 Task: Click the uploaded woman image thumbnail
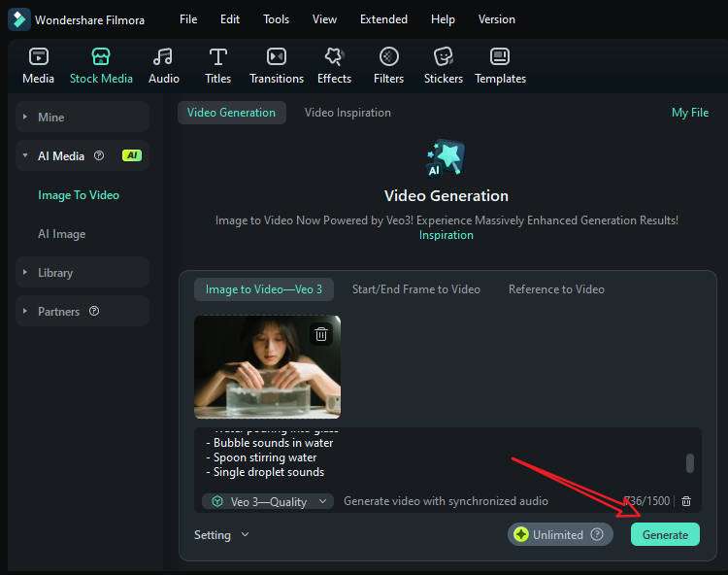(x=268, y=367)
